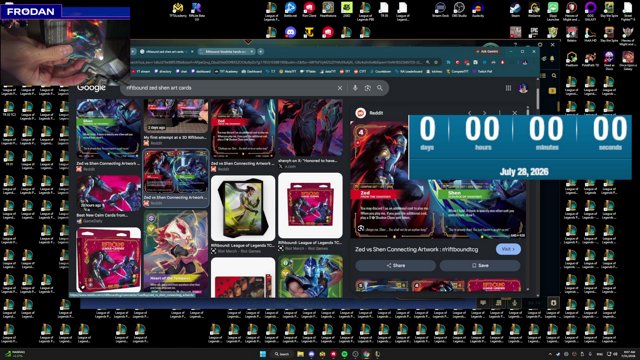640x360 pixels.
Task: Clear the Google search box text
Action: point(340,88)
